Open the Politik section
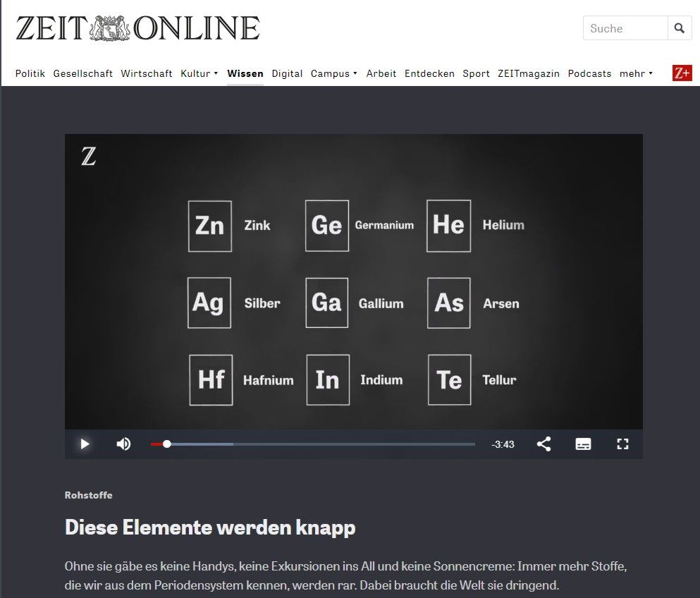700x598 pixels. 30,73
